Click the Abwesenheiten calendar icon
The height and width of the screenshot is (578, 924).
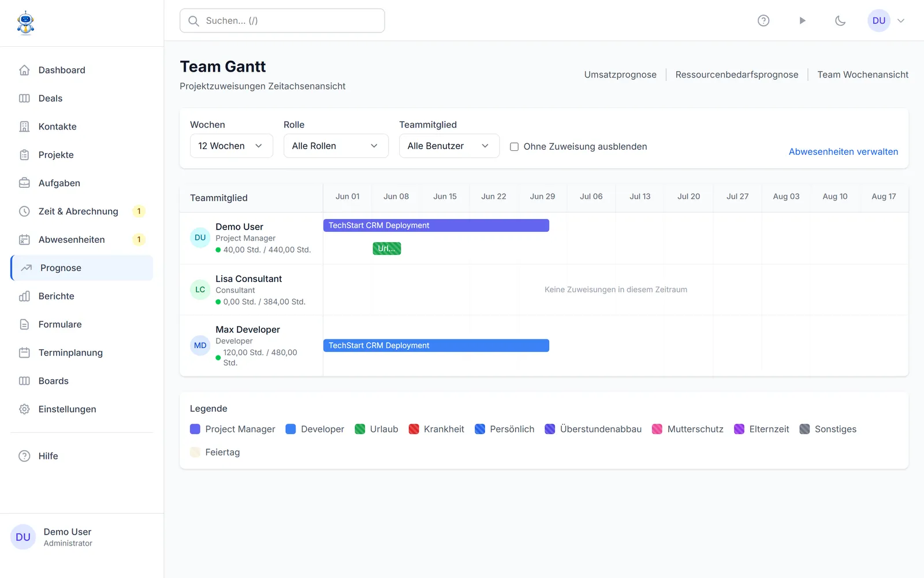pyautogui.click(x=24, y=240)
